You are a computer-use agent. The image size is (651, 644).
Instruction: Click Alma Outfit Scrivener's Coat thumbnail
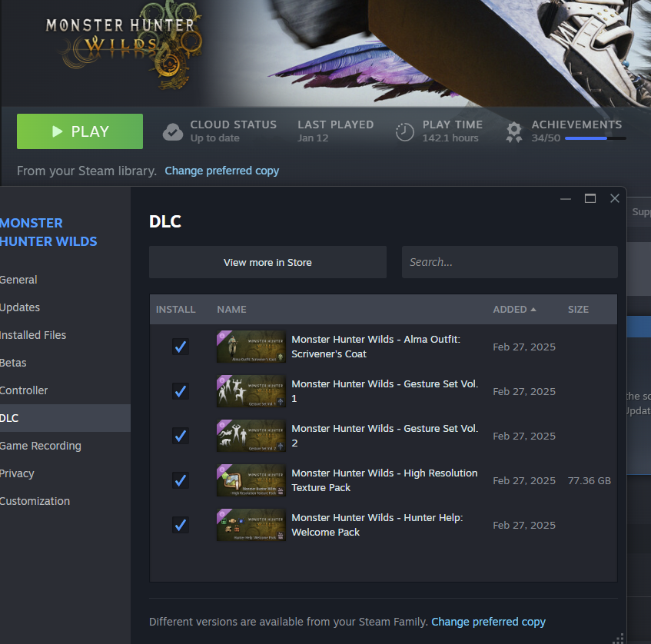(251, 347)
